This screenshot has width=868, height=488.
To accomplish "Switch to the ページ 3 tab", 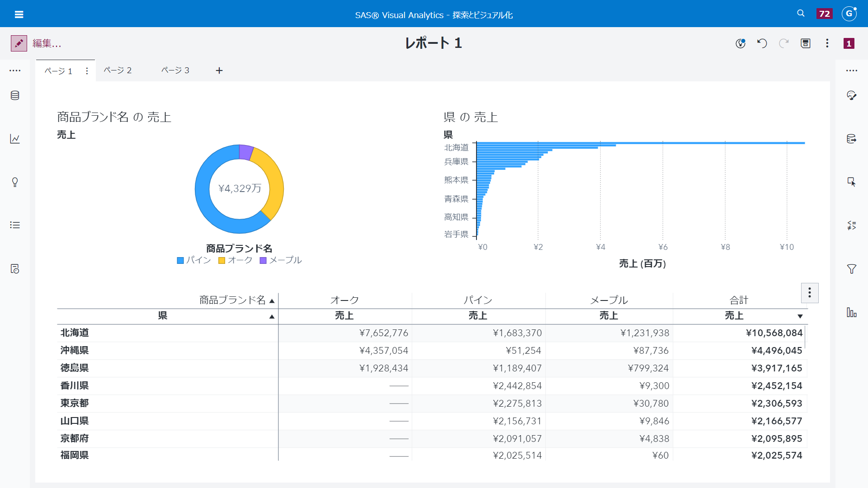I will [x=175, y=70].
